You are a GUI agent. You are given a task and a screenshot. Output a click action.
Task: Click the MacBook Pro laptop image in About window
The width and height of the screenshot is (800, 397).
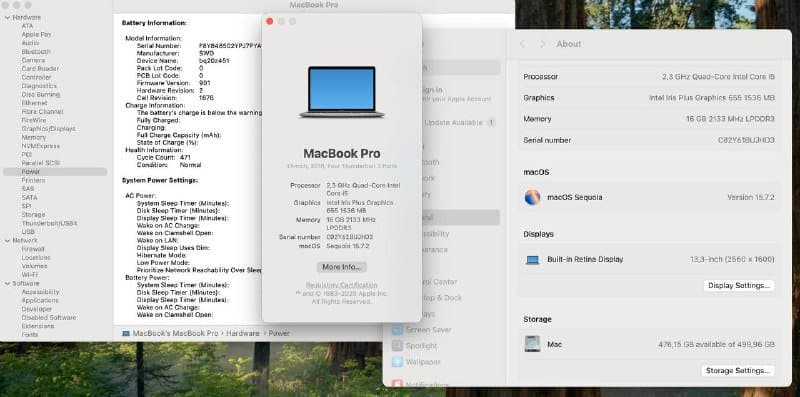[x=342, y=92]
